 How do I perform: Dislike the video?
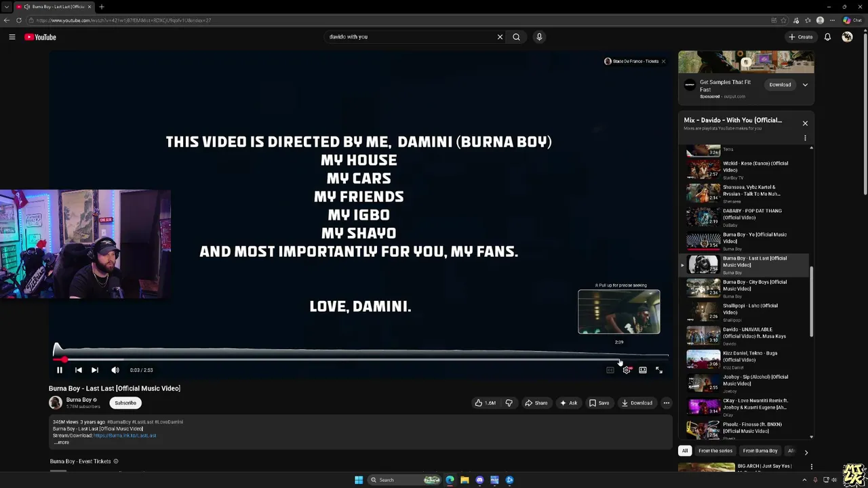[509, 403]
